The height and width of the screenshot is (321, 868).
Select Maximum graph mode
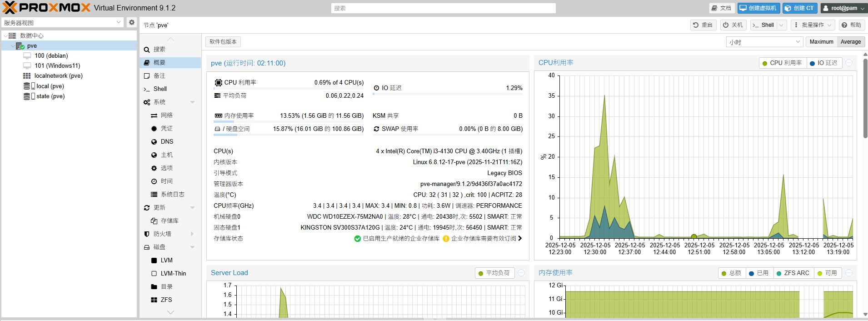pyautogui.click(x=821, y=42)
